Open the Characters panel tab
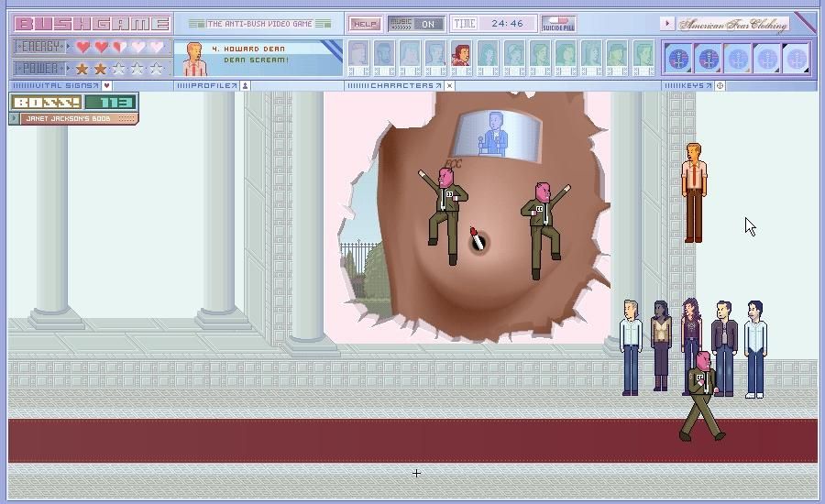Viewport: 825px width, 504px height. click(396, 86)
